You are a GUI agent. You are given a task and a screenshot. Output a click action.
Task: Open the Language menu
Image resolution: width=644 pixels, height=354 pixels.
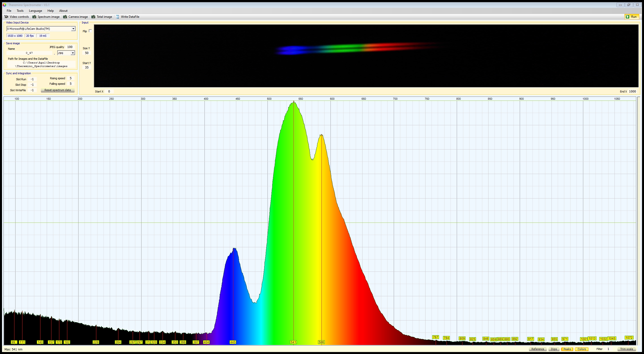(35, 11)
